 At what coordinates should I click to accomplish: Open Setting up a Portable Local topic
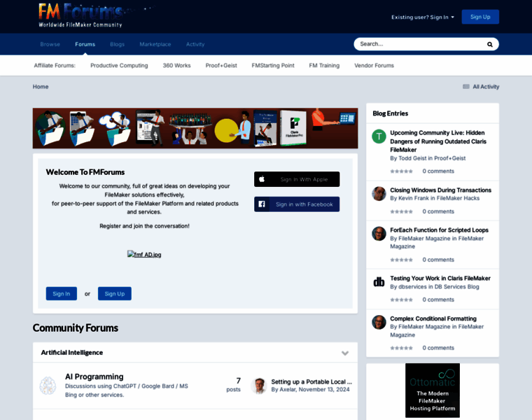311,381
